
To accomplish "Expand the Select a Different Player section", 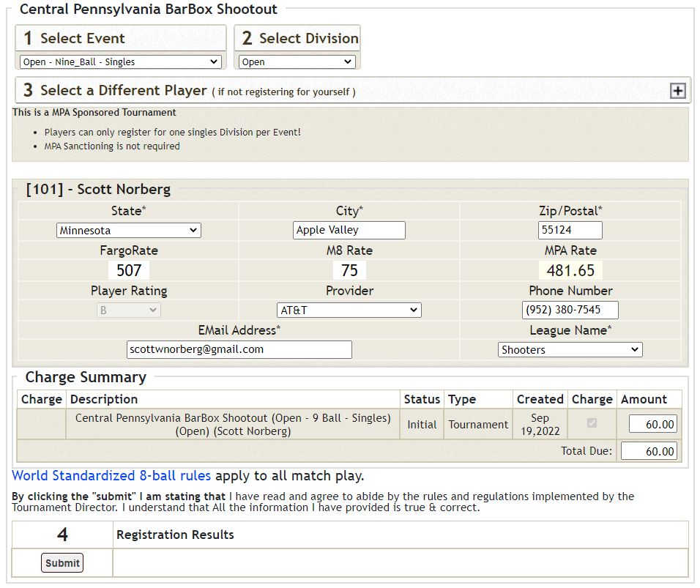I will tap(678, 91).
